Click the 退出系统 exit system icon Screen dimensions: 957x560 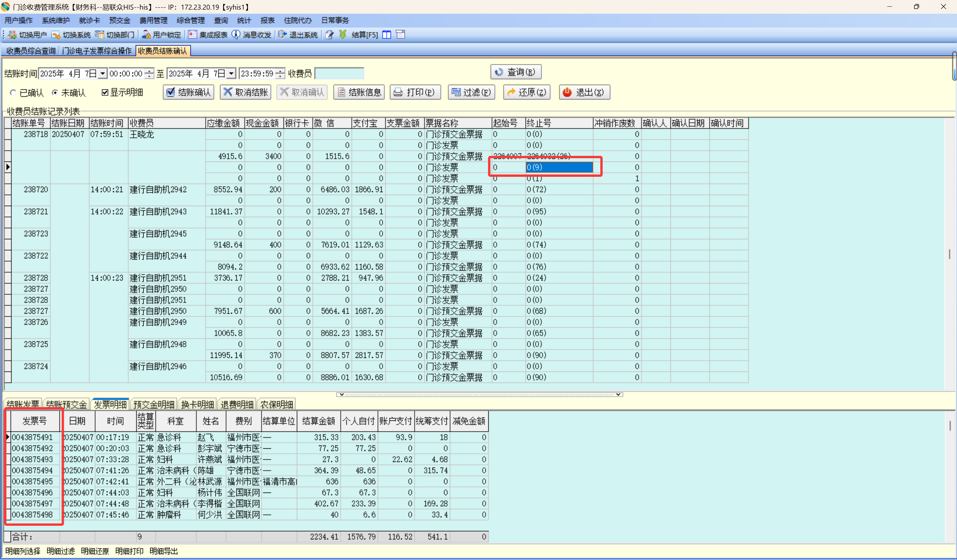(x=282, y=35)
